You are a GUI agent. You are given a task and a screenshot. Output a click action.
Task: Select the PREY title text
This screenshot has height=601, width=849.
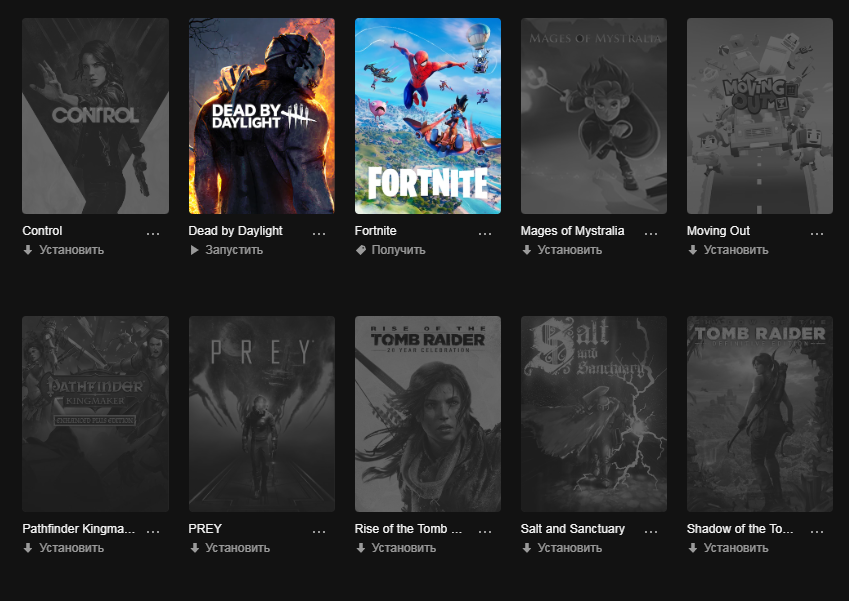point(205,529)
